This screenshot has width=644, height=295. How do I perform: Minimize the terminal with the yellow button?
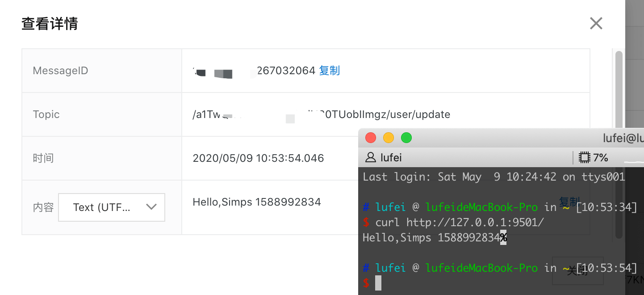click(389, 138)
